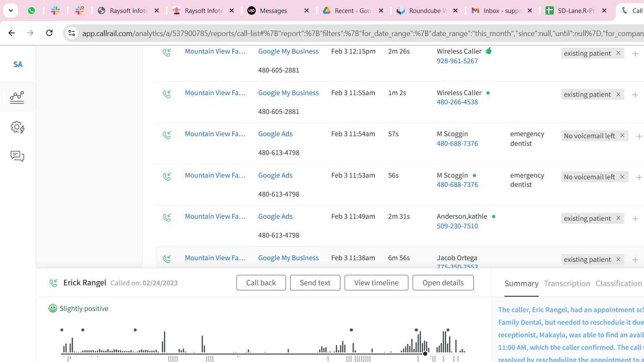Viewport: 644px width, 362px height.
Task: Select the Anderson,kathle caller name
Action: pyautogui.click(x=462, y=216)
